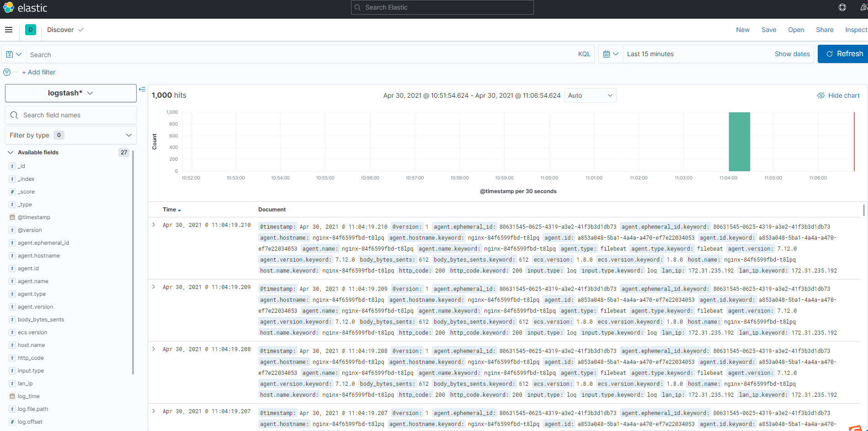Image resolution: width=868 pixels, height=431 pixels.
Task: Open the calendar quick date menu
Action: (x=611, y=54)
